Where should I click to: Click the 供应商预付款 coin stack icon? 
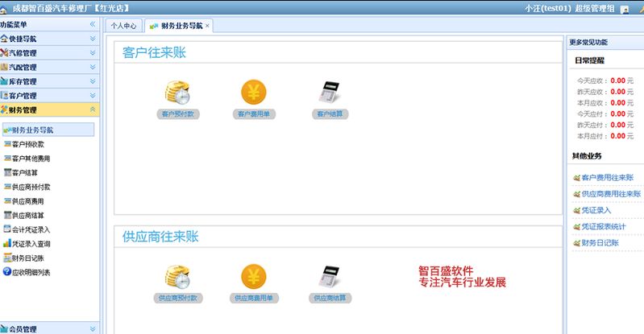177,277
